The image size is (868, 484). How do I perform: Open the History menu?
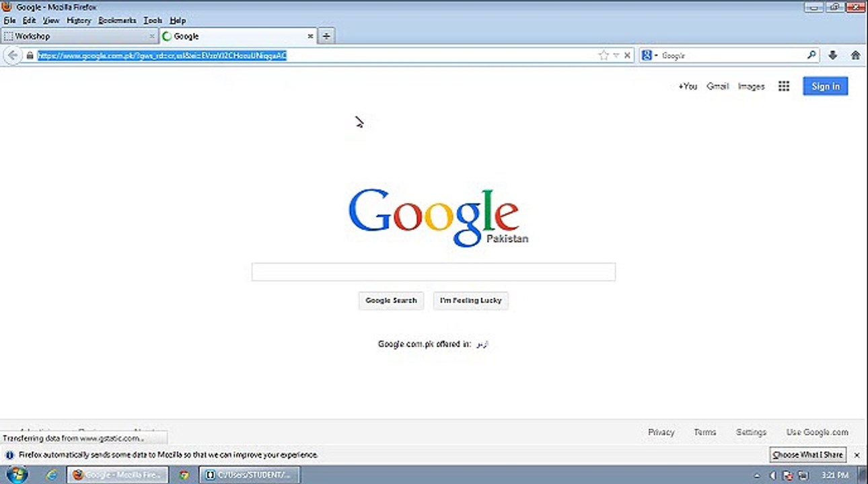coord(79,21)
